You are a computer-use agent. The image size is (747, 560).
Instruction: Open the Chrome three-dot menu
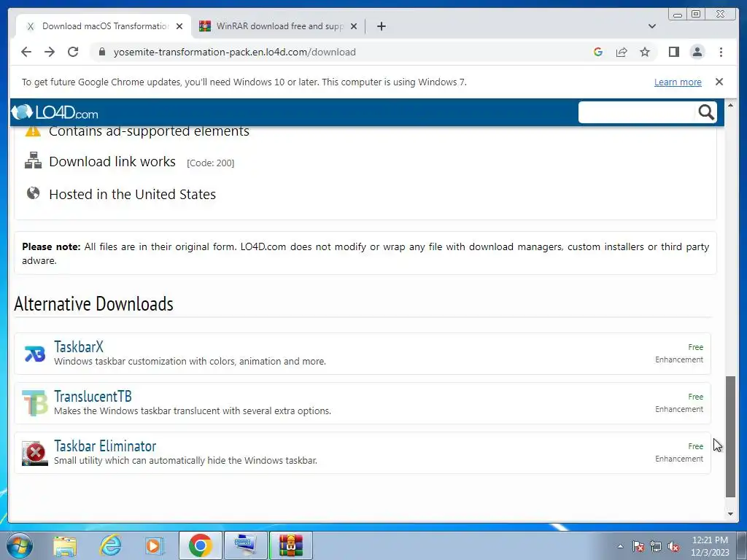tap(721, 52)
